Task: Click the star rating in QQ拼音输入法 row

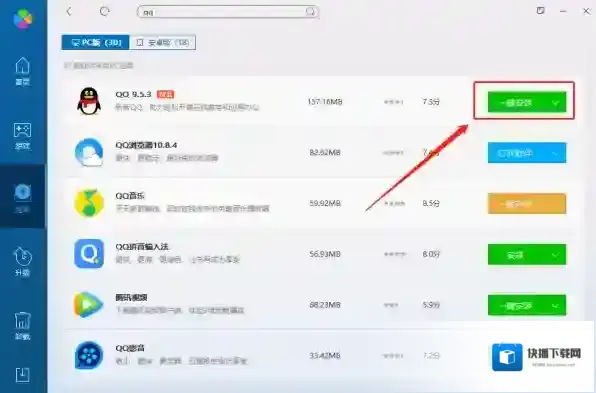Action: click(395, 254)
